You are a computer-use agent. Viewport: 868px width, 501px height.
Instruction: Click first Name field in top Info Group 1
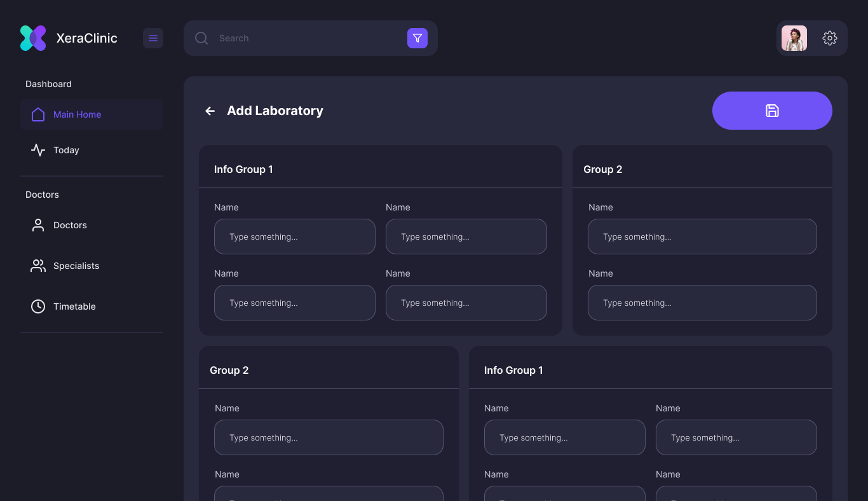[294, 237]
